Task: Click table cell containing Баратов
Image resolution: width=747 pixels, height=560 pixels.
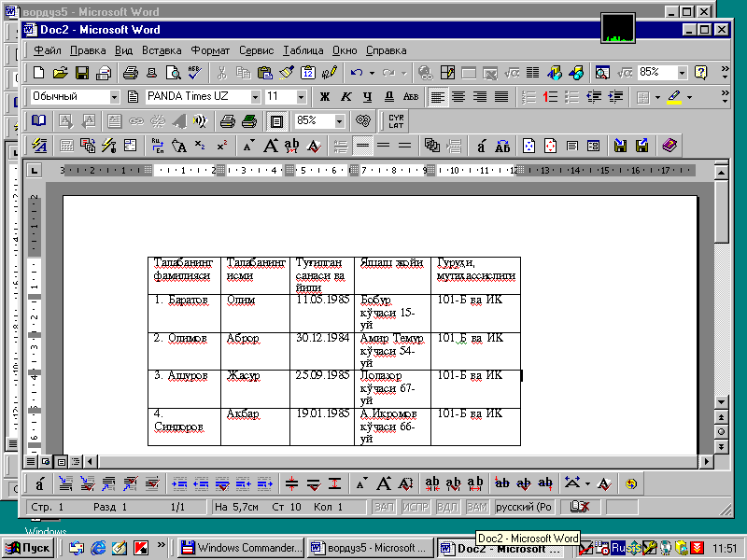Action: 184,314
